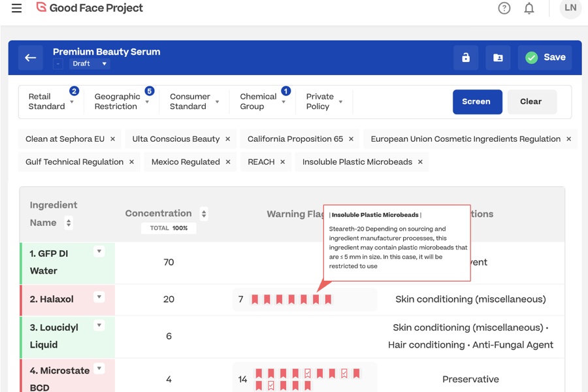Open the Geographic Restriction filter dropdown
This screenshot has height=392, width=588.
tap(122, 101)
